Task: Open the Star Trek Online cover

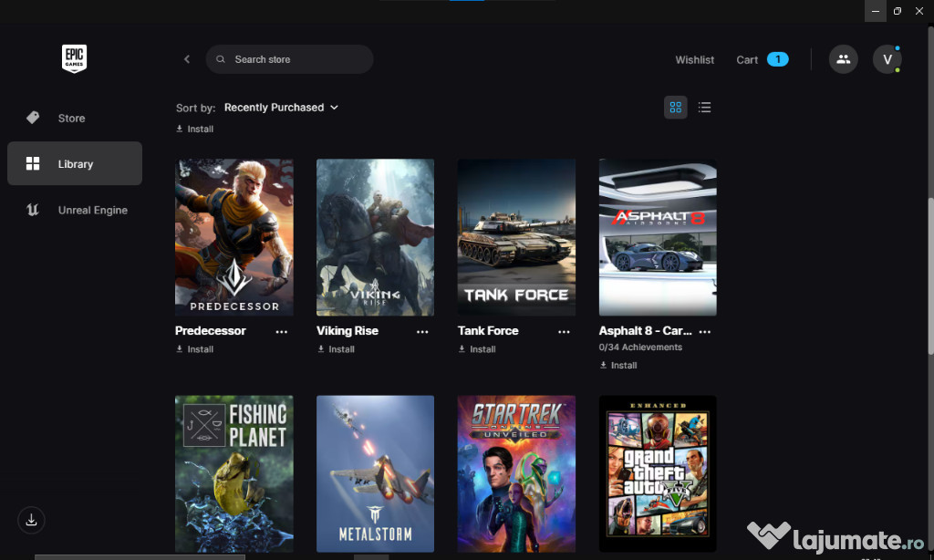Action: coord(516,473)
